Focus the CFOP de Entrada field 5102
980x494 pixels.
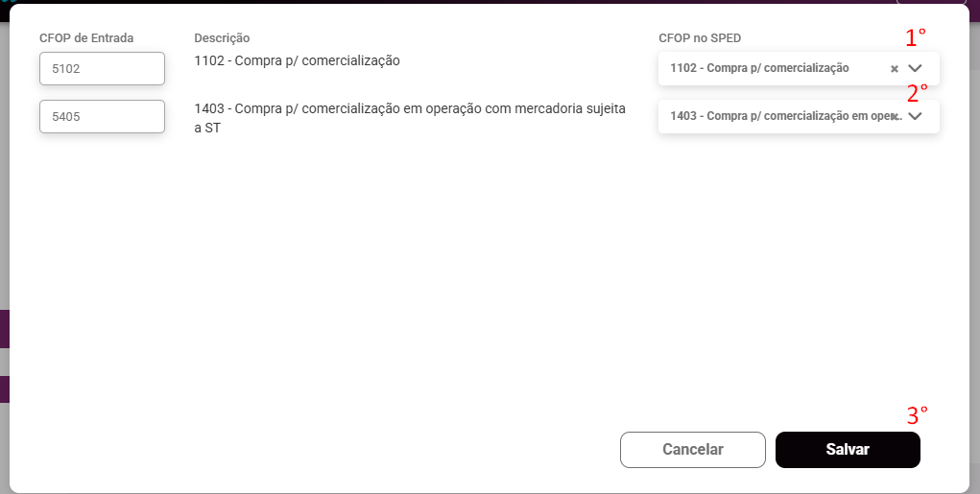102,69
